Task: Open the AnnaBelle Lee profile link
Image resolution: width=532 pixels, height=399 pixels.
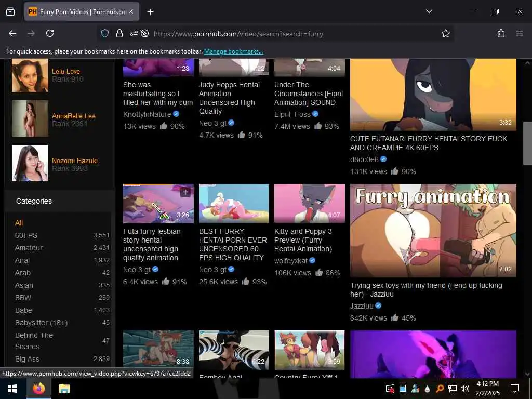Action: (x=74, y=116)
